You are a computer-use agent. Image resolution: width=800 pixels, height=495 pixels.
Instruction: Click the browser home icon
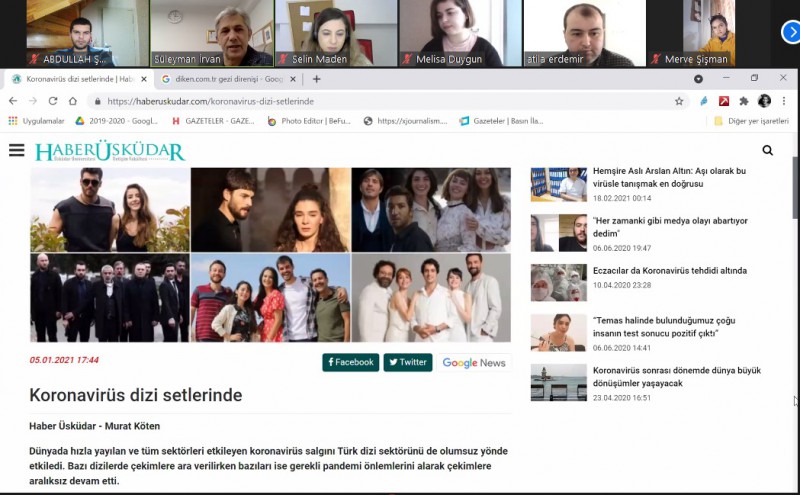tap(73, 101)
